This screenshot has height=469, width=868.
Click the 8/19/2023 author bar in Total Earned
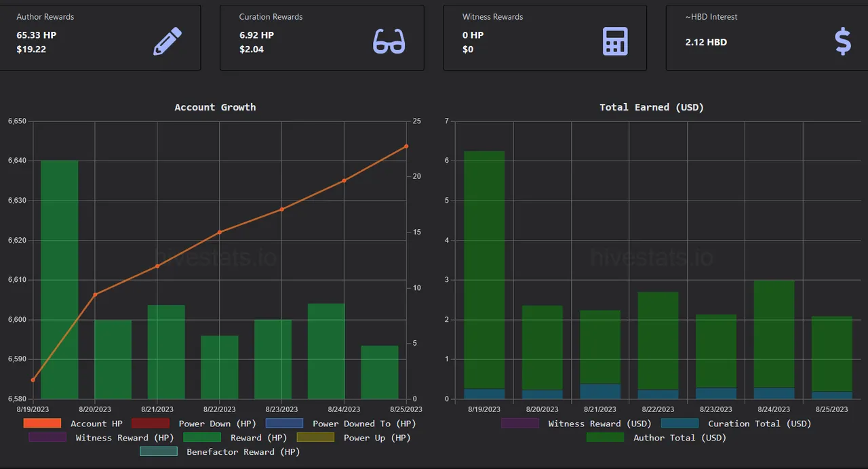click(484, 271)
